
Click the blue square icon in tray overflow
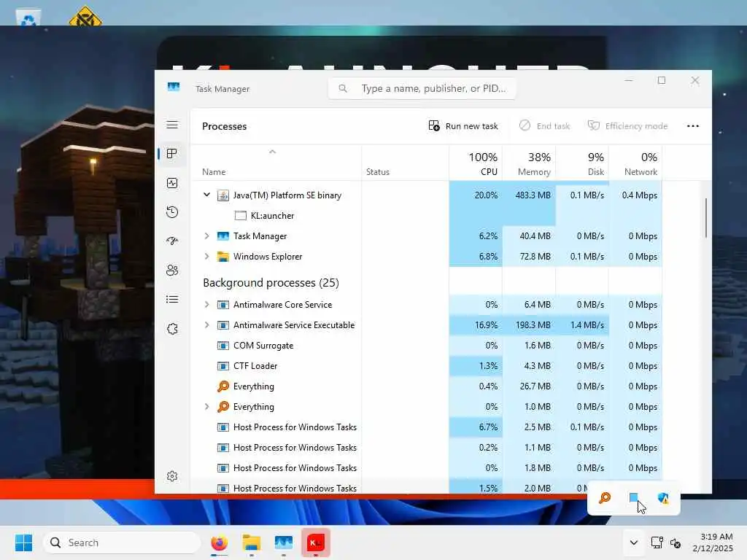[x=634, y=497]
